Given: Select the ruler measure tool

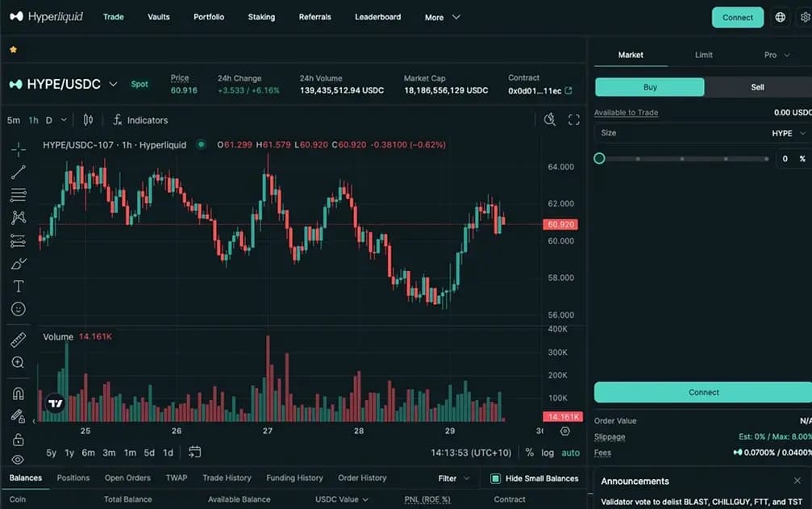Looking at the screenshot, I should click(x=18, y=340).
